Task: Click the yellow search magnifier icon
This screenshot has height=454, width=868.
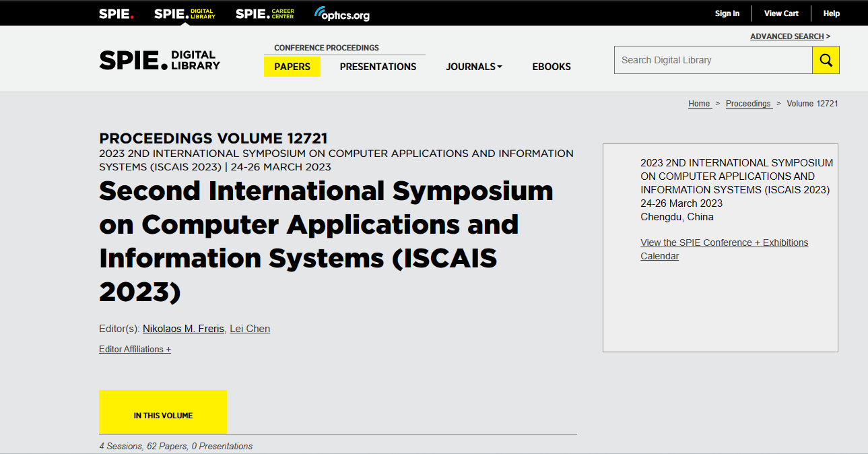Action: pyautogui.click(x=826, y=60)
